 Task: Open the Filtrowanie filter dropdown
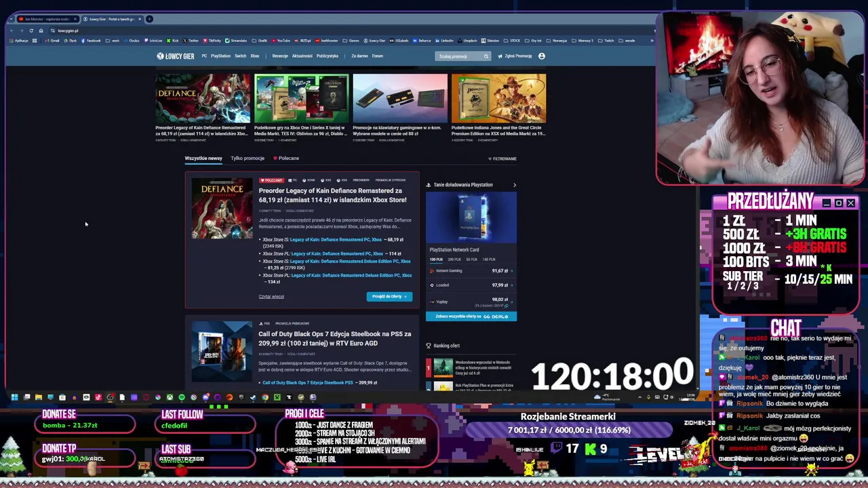click(x=502, y=159)
